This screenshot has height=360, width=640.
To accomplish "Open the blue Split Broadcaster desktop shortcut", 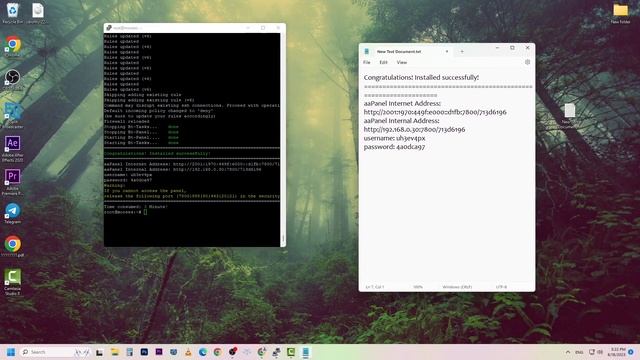I will coord(13,115).
